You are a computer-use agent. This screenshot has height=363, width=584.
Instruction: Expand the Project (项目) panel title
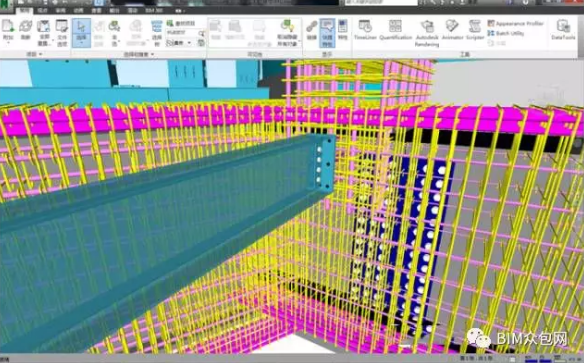34,54
